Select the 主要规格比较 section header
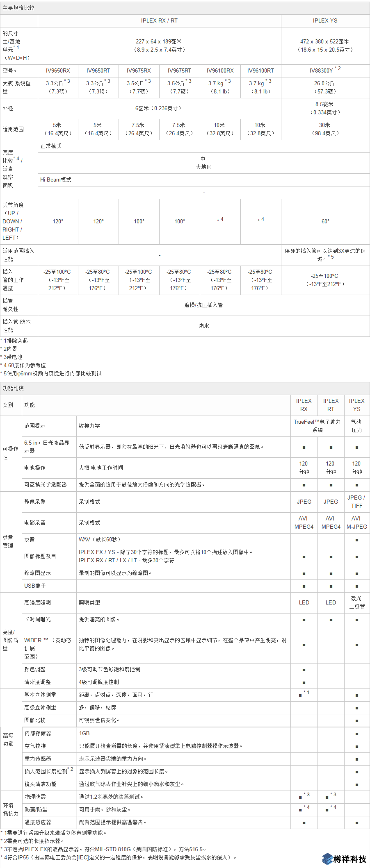Viewport: 370px width, 868px height. tap(19, 8)
